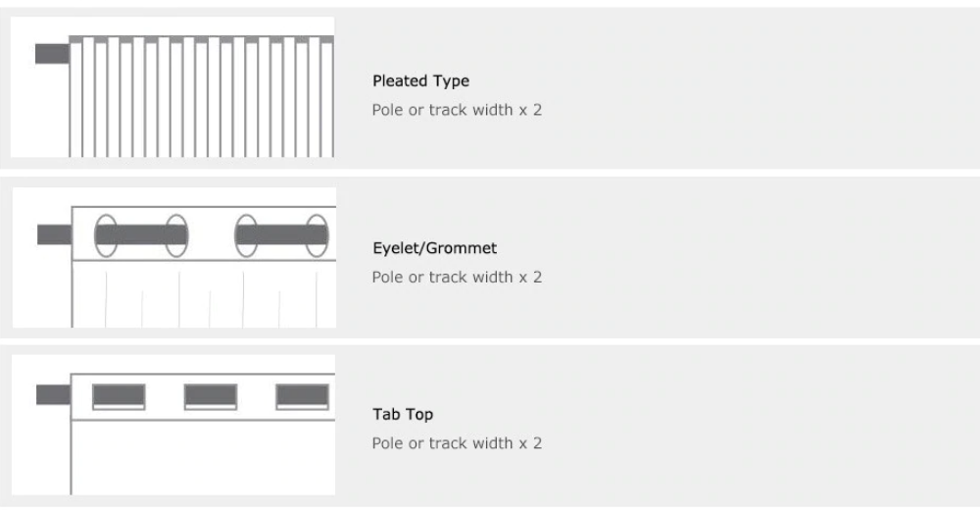Image resolution: width=980 pixels, height=513 pixels.
Task: Select the Eyelet/Grommet curtain illustration
Action: pos(174,258)
